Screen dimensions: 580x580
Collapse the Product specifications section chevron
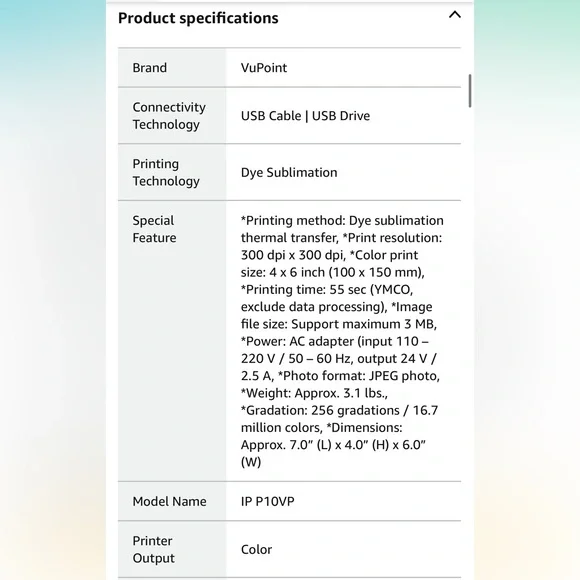[x=455, y=15]
